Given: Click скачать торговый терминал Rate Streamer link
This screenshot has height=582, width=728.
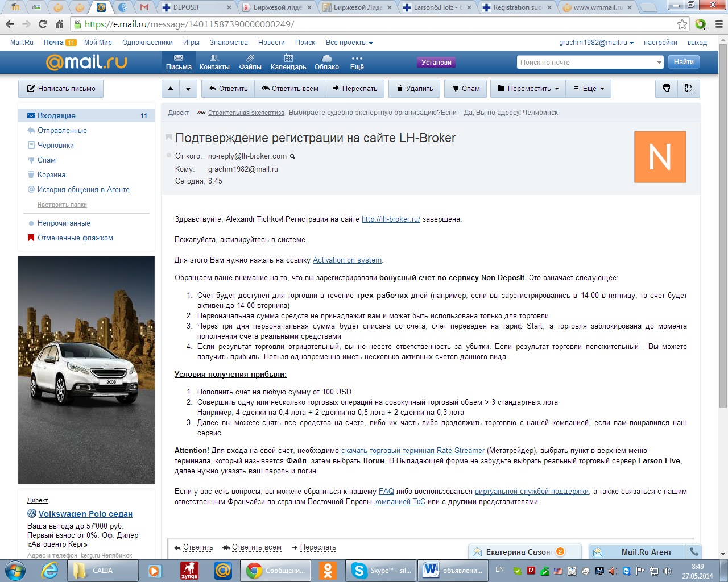Looking at the screenshot, I should point(413,450).
